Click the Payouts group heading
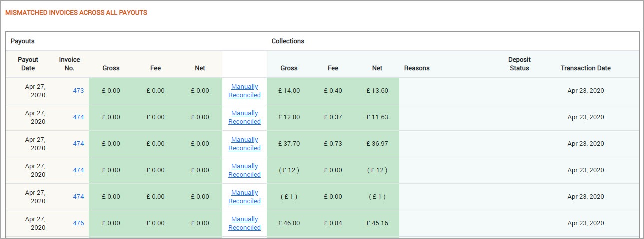 [x=23, y=41]
